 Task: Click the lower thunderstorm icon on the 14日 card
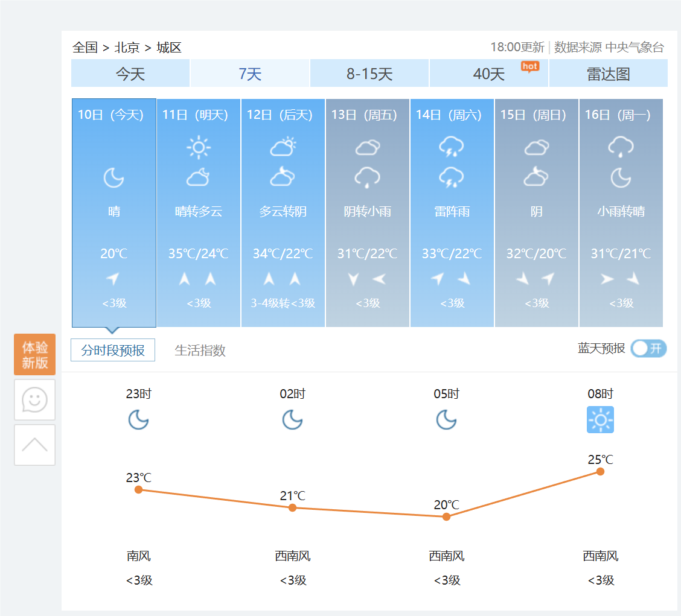(452, 177)
